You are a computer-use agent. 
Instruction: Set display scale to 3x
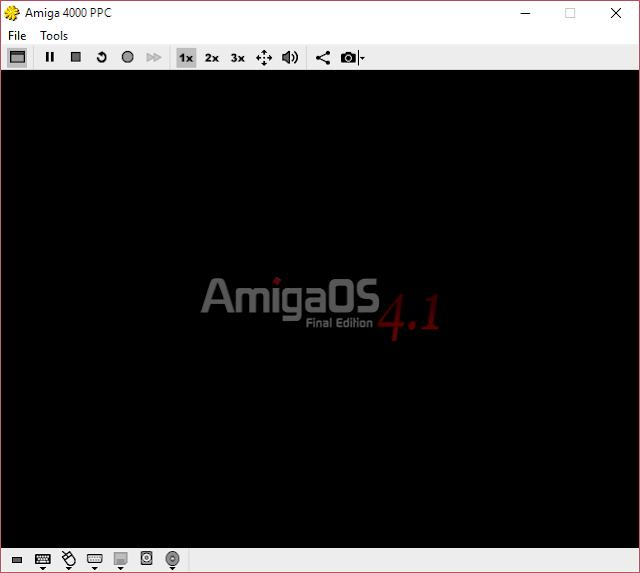tap(238, 58)
